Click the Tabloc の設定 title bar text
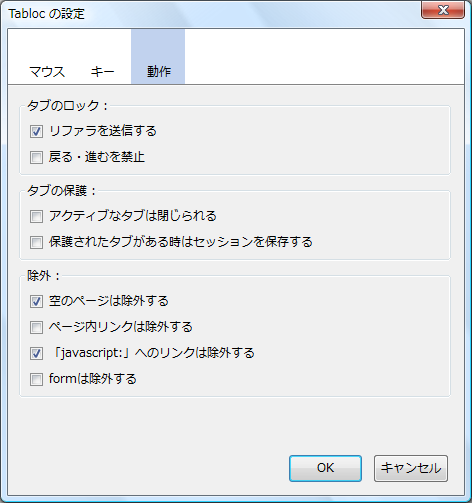 click(x=46, y=14)
